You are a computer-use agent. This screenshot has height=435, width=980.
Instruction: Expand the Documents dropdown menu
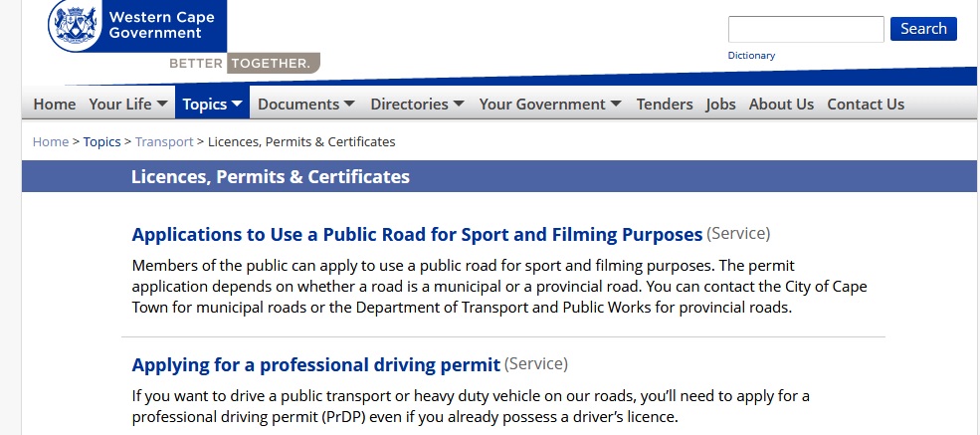tap(306, 104)
